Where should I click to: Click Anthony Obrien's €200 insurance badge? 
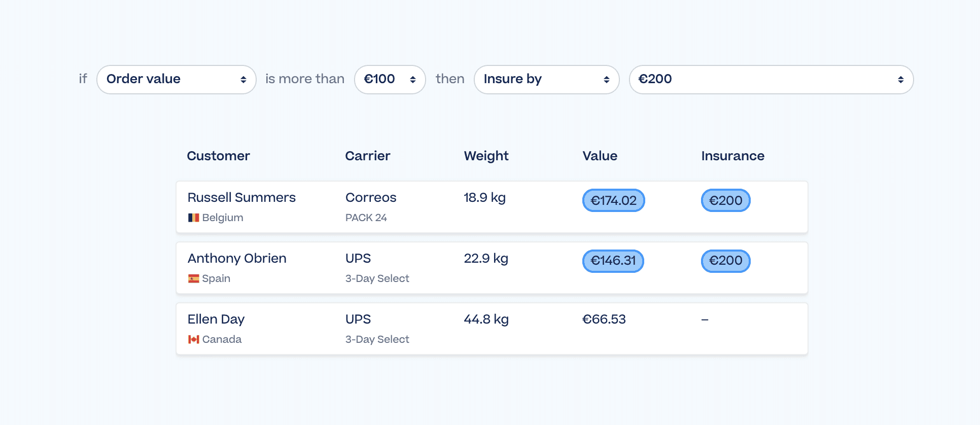(725, 261)
